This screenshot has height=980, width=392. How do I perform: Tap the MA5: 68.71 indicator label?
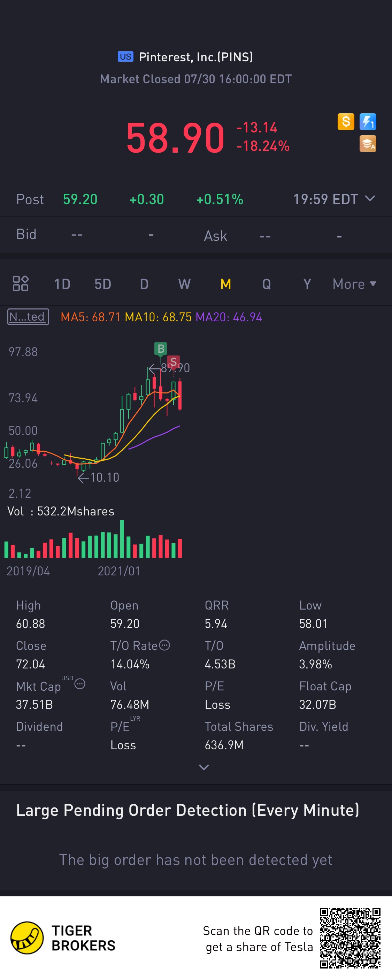point(91,317)
